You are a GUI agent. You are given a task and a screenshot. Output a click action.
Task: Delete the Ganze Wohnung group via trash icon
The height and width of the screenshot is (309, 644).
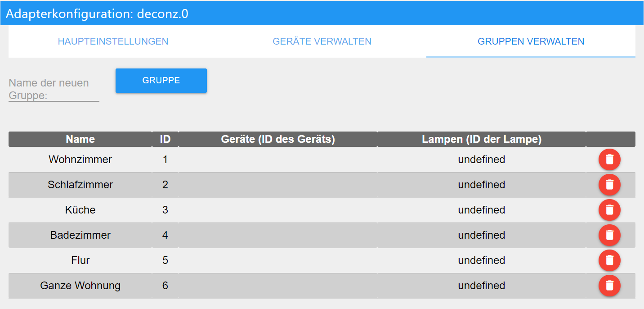click(609, 286)
